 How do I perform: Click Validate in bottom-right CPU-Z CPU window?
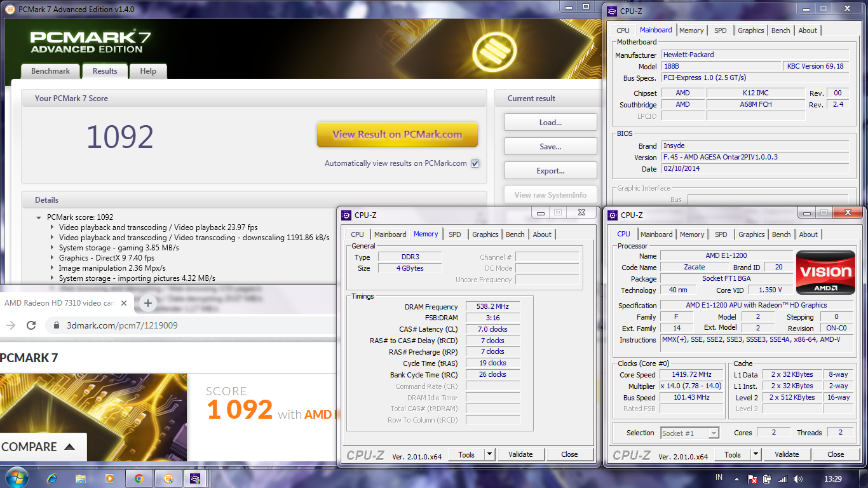[x=787, y=454]
